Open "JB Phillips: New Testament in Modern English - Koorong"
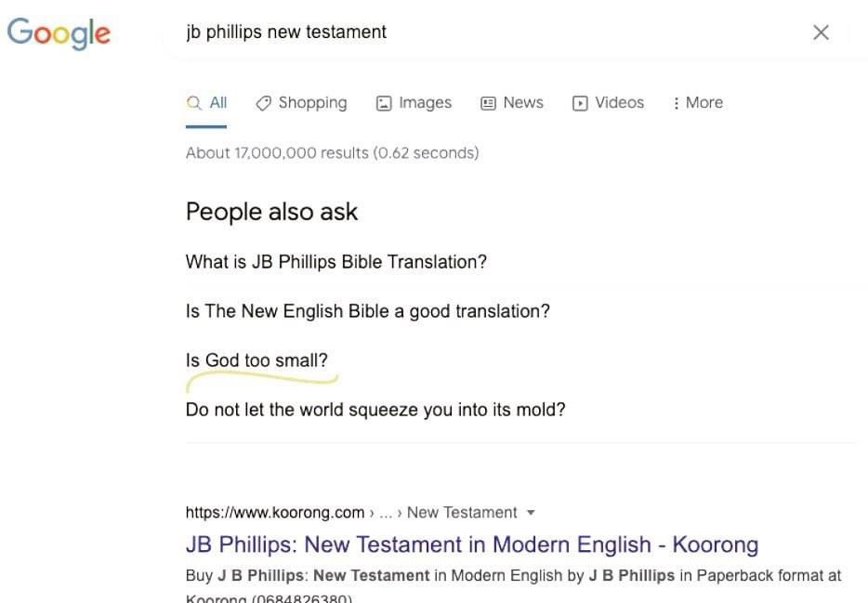The height and width of the screenshot is (603, 868). [472, 544]
